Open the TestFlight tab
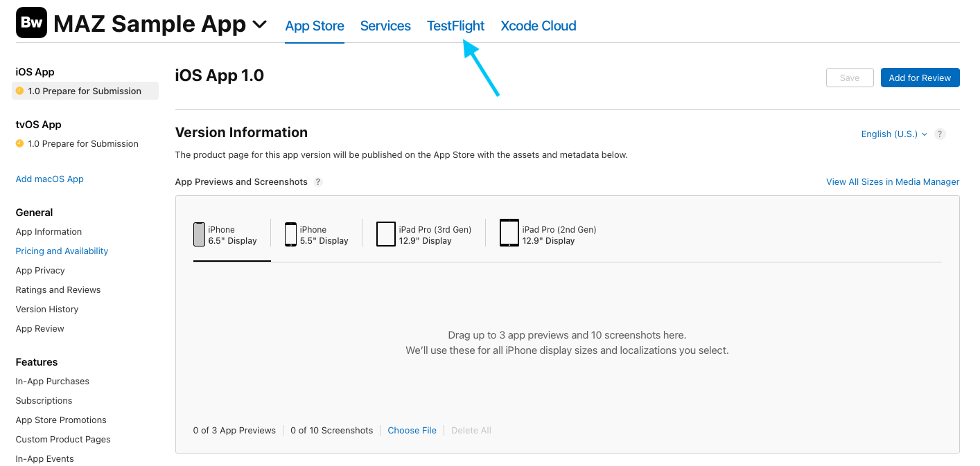The width and height of the screenshot is (980, 466). pos(455,26)
